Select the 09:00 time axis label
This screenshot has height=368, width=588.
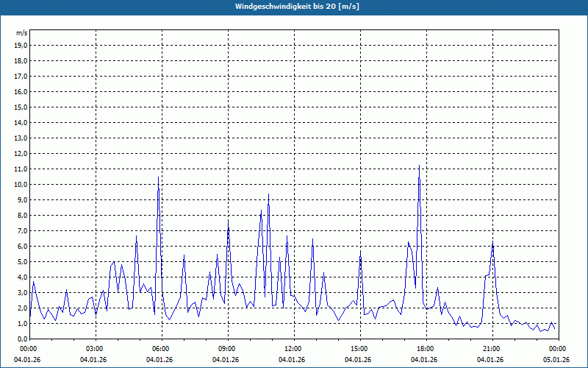pos(226,348)
